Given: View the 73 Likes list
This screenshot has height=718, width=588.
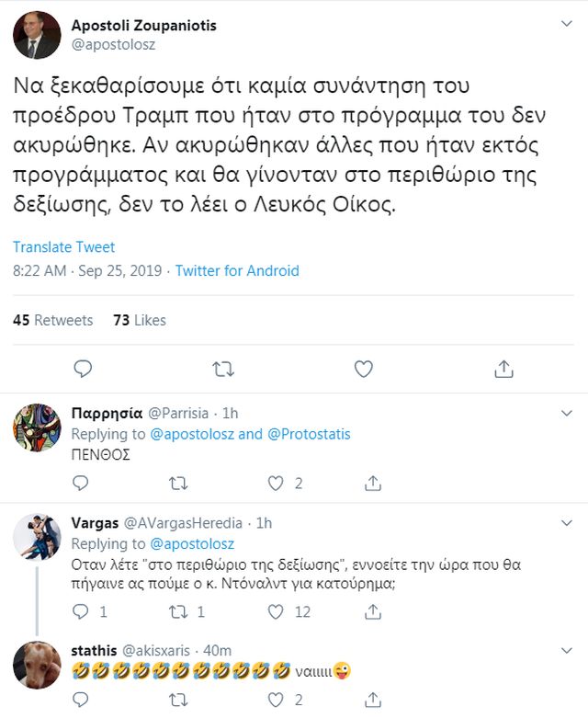Looking at the screenshot, I should [139, 320].
